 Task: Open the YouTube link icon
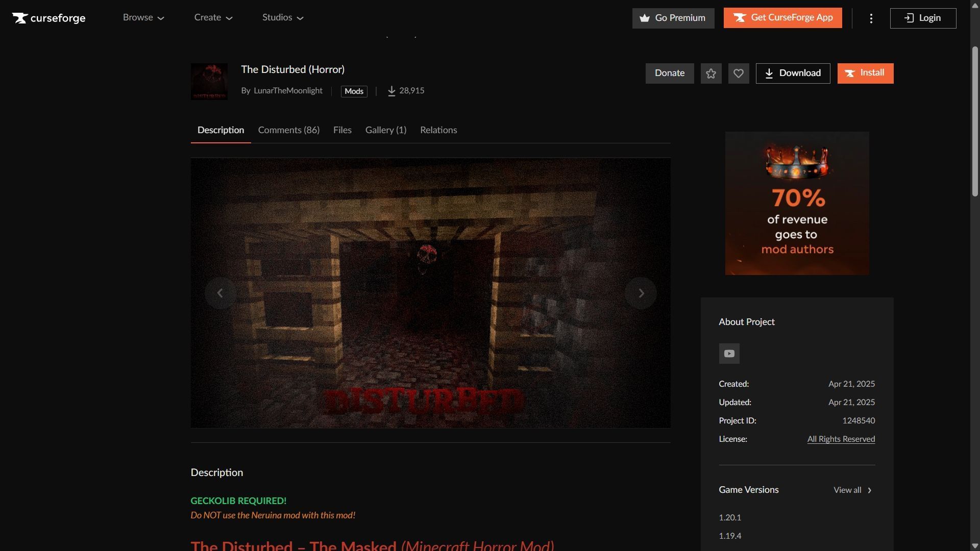pyautogui.click(x=729, y=354)
